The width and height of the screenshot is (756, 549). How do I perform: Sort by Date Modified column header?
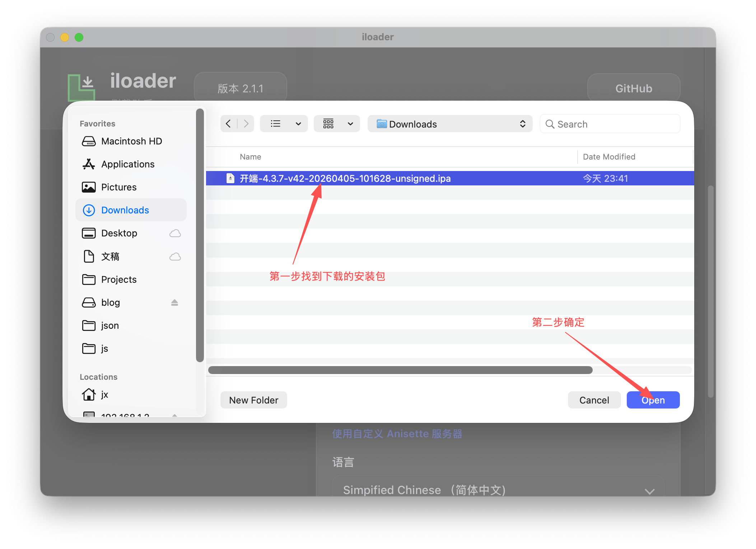(609, 157)
